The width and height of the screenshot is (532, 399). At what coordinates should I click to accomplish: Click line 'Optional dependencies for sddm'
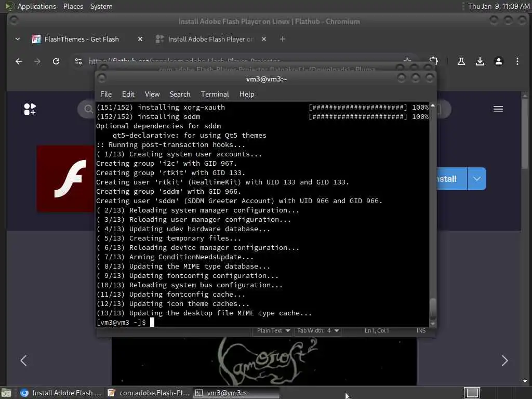[x=158, y=126]
